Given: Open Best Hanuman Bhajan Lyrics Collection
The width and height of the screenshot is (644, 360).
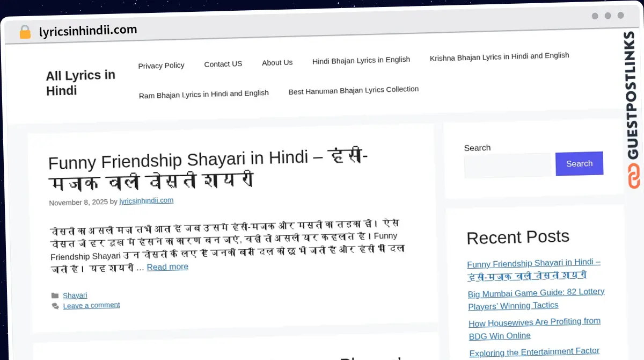Looking at the screenshot, I should point(353,89).
